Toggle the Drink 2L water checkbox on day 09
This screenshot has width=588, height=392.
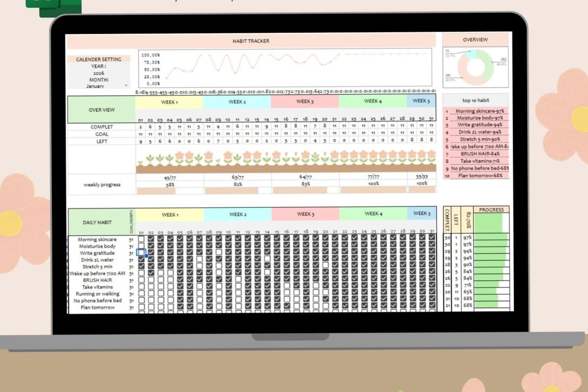[218, 260]
